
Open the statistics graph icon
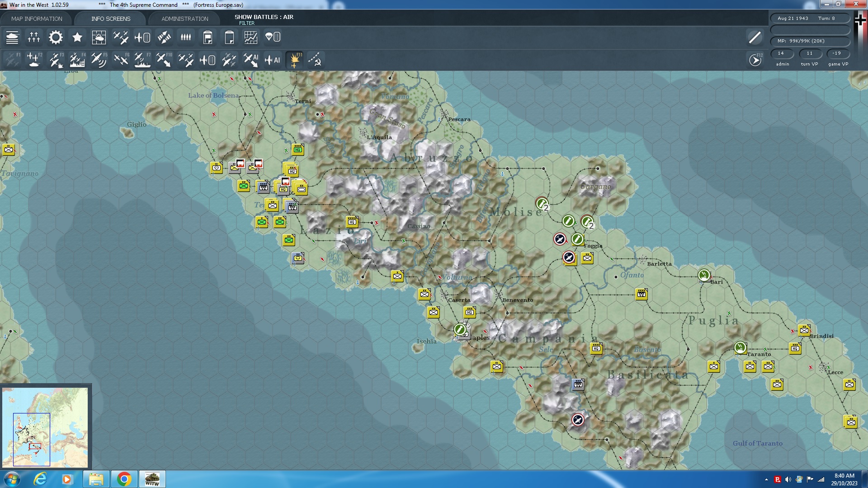(250, 38)
